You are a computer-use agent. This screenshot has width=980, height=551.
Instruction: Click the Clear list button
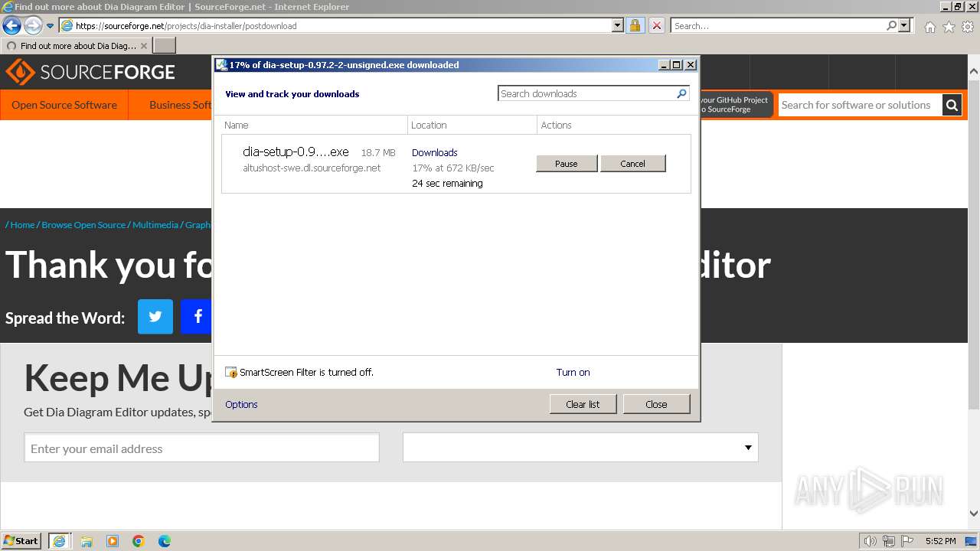(x=583, y=404)
